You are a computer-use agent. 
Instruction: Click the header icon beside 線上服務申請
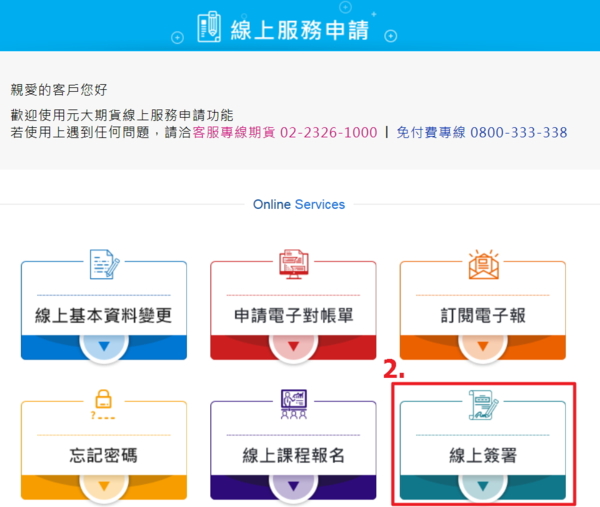point(209,27)
